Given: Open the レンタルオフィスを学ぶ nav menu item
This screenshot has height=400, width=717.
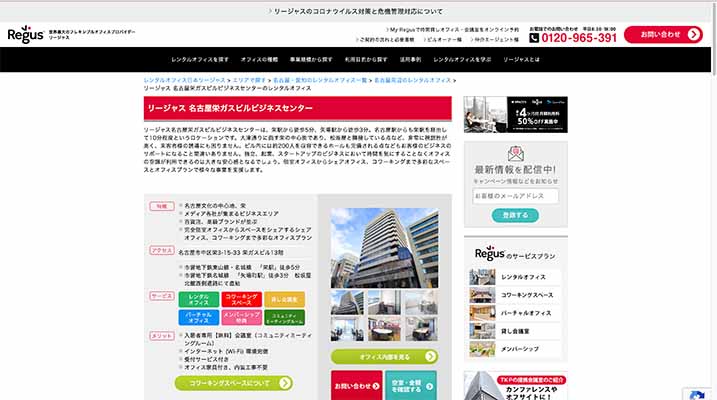Looking at the screenshot, I should tap(462, 59).
